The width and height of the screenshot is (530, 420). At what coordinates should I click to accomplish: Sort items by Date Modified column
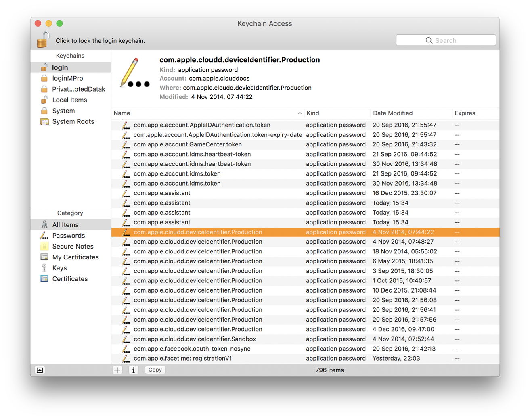tap(410, 113)
